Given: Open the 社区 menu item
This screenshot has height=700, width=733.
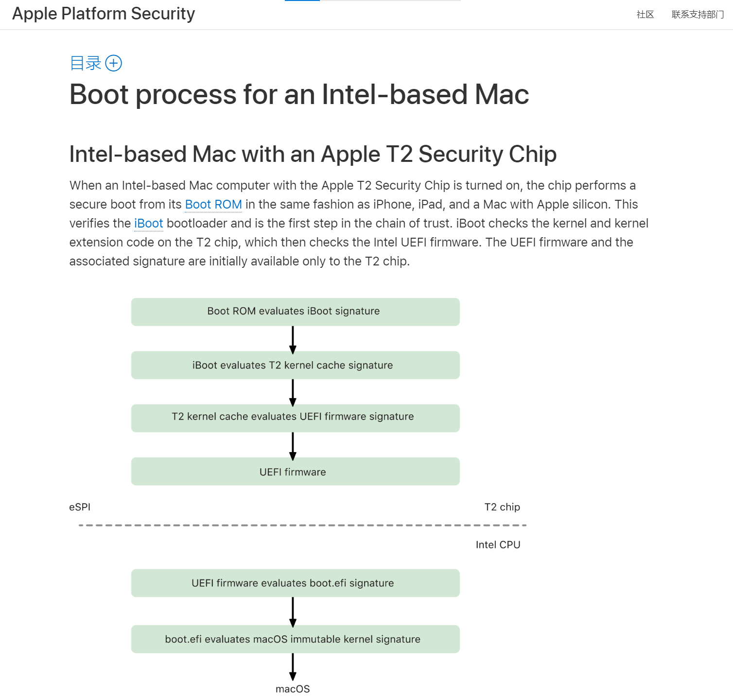Looking at the screenshot, I should 645,15.
